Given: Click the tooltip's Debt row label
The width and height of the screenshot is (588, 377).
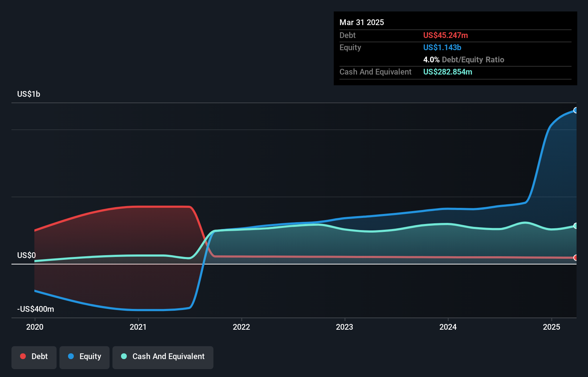Looking at the screenshot, I should tap(347, 35).
